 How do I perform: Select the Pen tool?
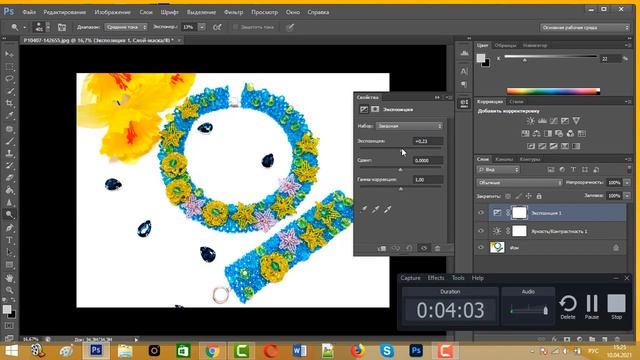pos(9,228)
